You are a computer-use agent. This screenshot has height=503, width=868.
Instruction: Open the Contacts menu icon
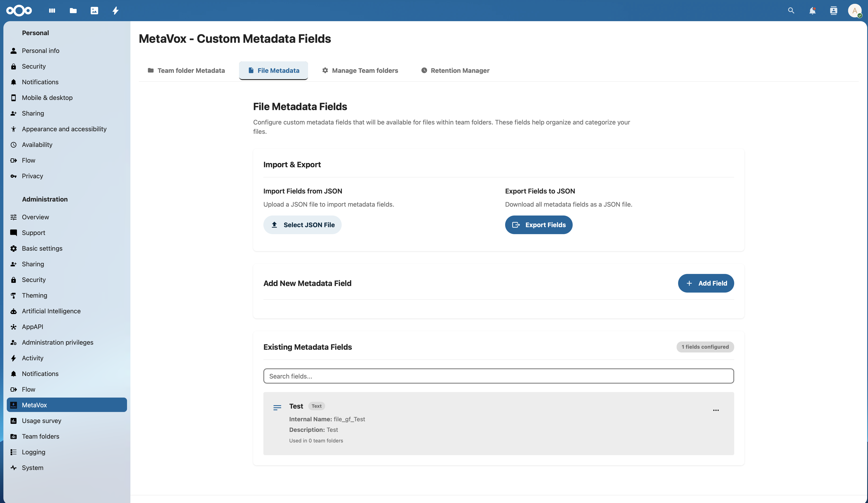tap(833, 11)
